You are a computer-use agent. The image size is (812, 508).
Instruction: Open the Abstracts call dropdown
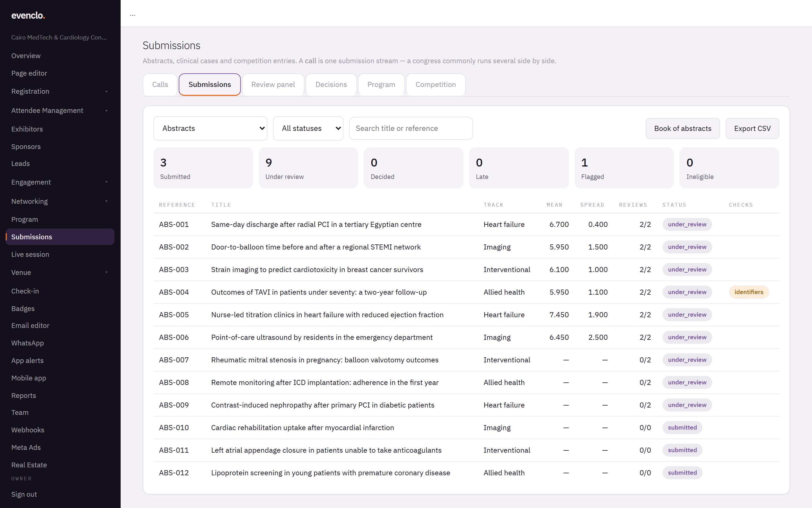210,128
